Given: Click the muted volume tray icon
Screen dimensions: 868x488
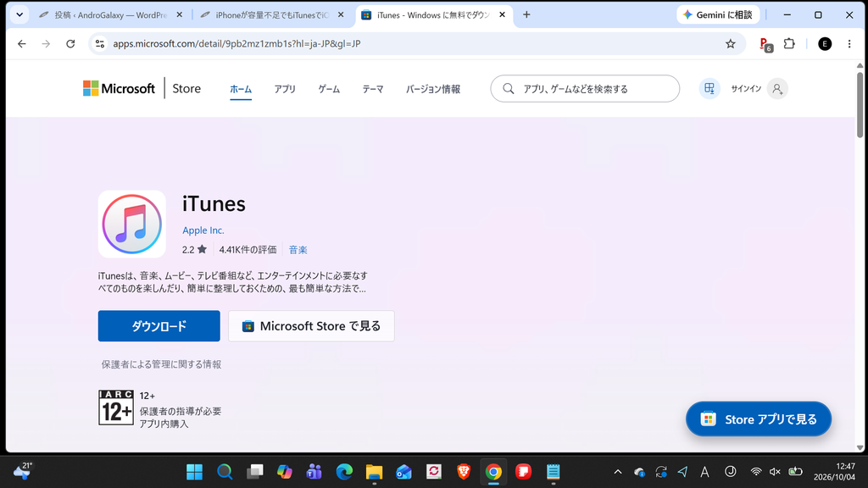Looking at the screenshot, I should pos(775,472).
